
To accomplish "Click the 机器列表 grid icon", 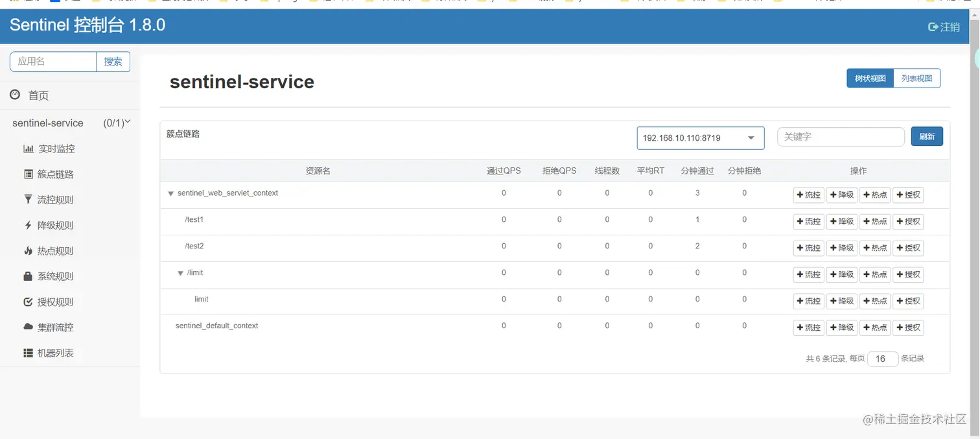I will pyautogui.click(x=28, y=353).
